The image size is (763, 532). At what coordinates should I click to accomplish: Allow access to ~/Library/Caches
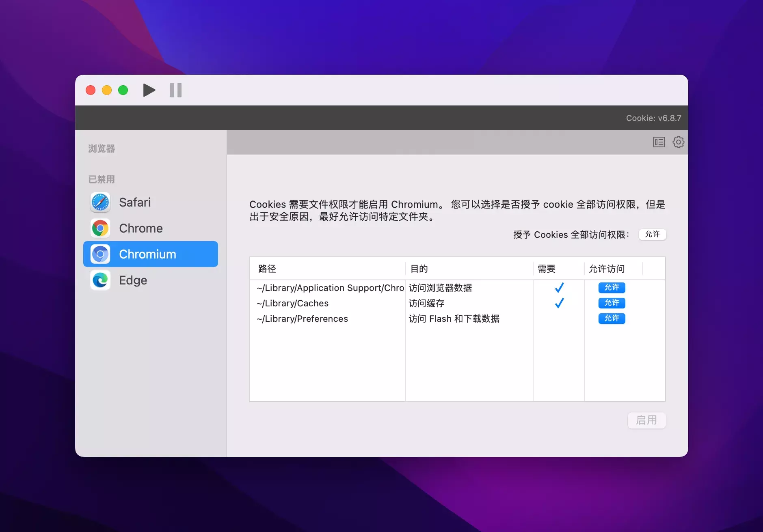click(612, 303)
